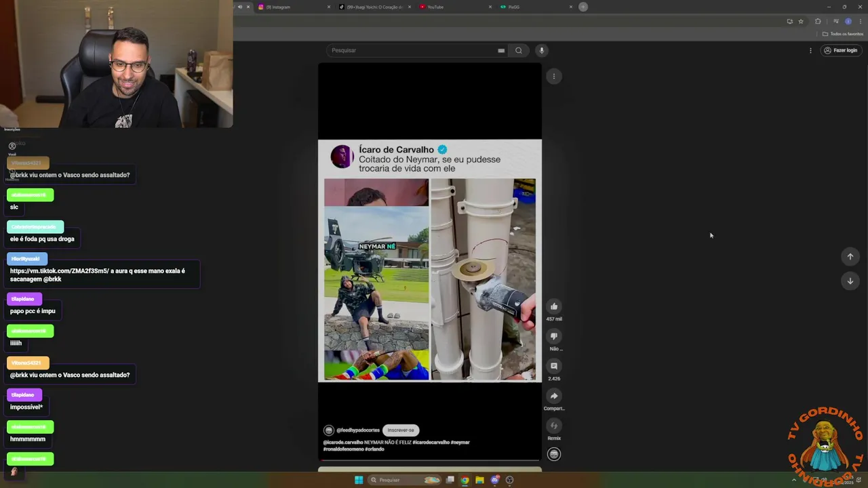Open the Short's three-dot options menu
The image size is (868, 488).
click(553, 76)
